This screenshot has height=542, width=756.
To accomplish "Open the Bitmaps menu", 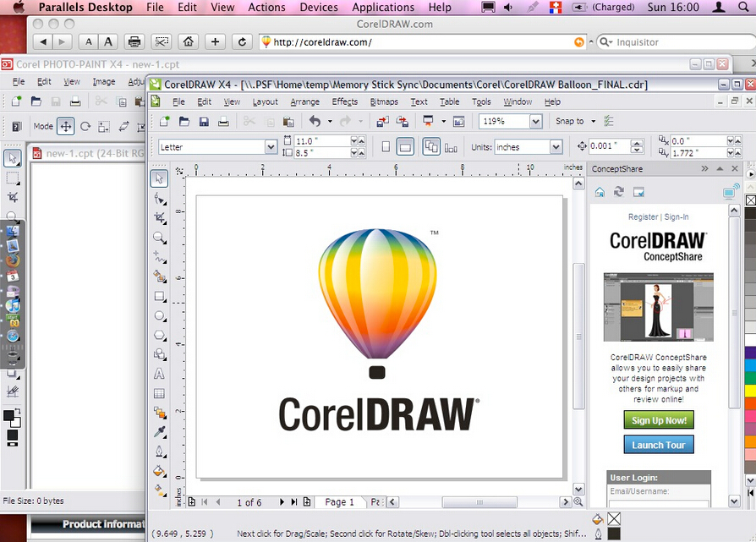I will 384,101.
